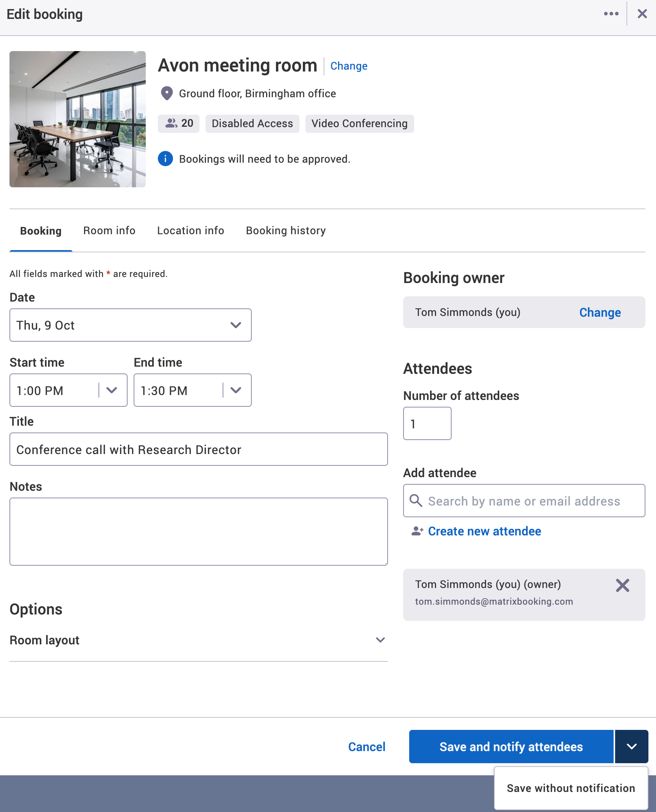Click the booking Title input field
The image size is (656, 812).
click(x=198, y=449)
